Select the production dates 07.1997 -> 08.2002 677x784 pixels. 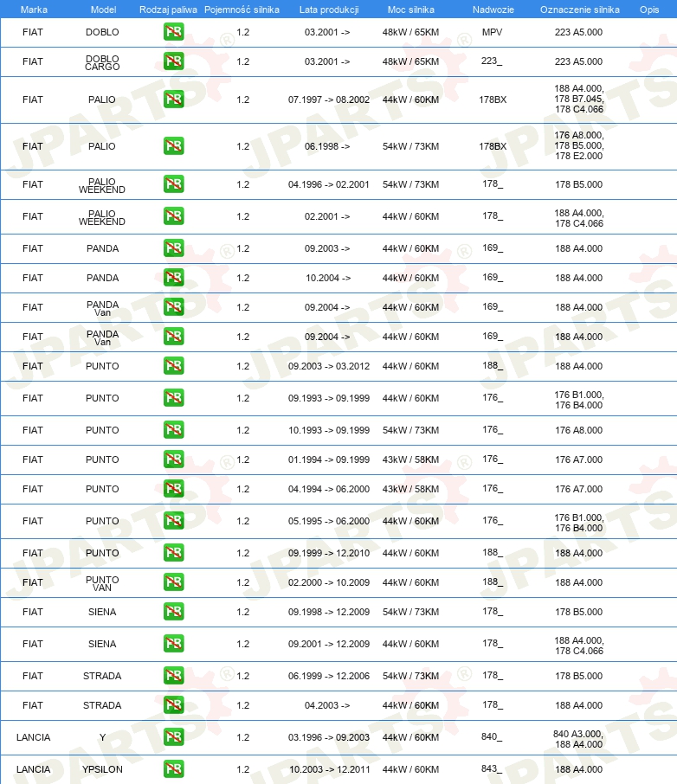coord(329,100)
